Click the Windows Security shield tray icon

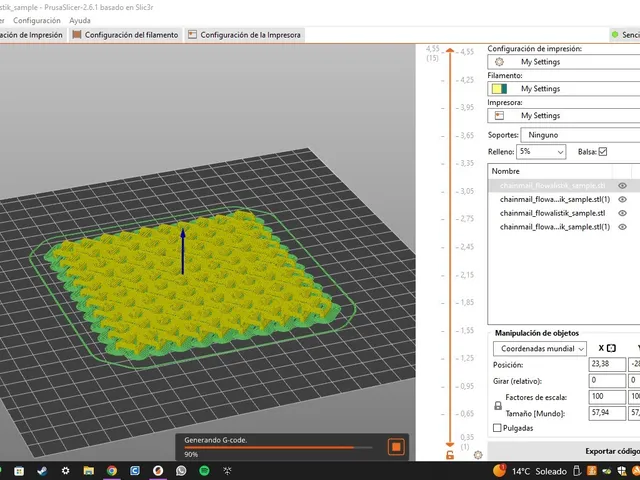click(x=622, y=471)
